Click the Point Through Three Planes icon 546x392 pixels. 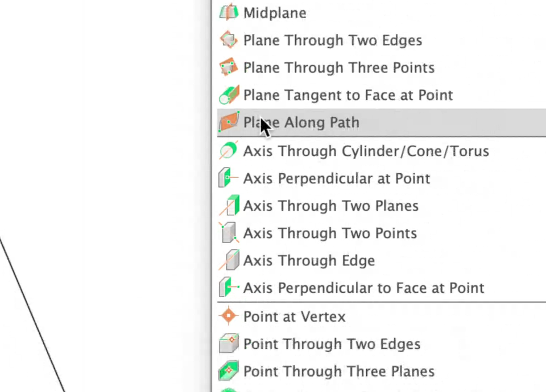[229, 371]
